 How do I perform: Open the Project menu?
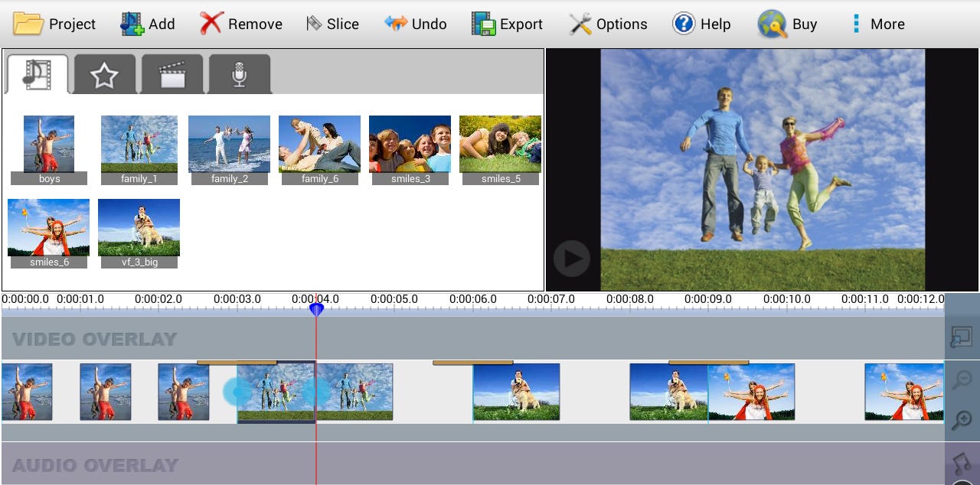point(54,24)
